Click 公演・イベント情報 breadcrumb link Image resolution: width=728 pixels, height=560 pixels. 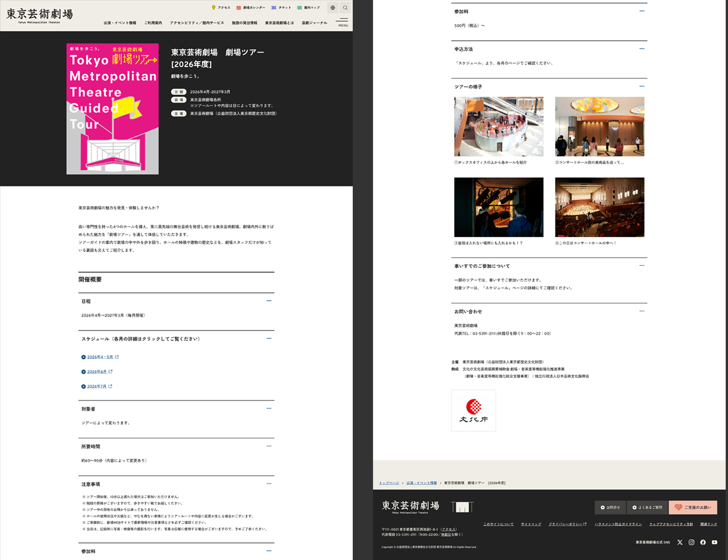[x=422, y=483]
